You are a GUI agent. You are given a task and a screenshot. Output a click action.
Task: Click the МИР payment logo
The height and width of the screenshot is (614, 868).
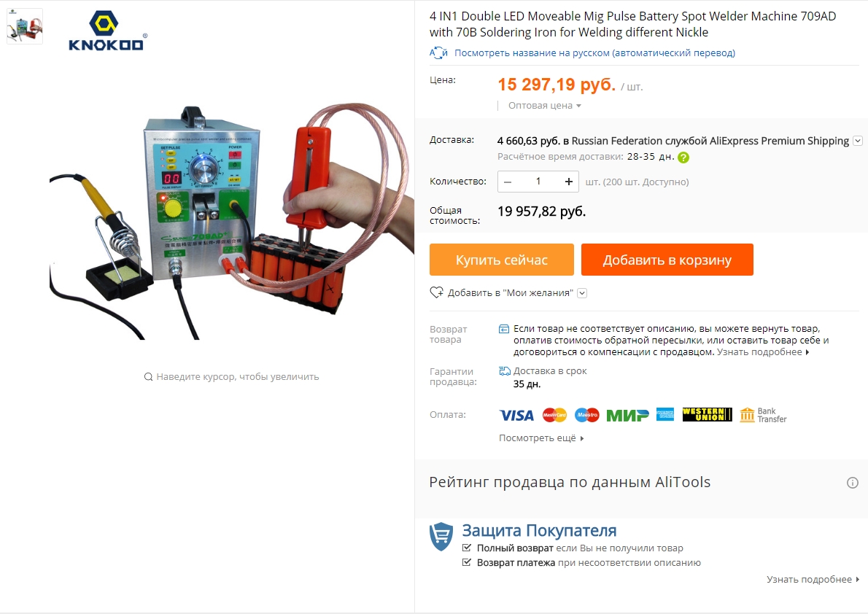point(627,415)
